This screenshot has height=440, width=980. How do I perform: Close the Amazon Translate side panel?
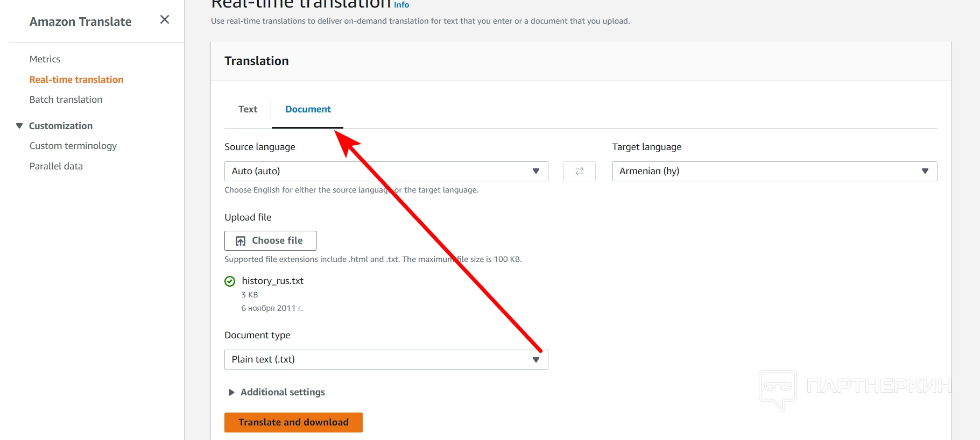(165, 20)
